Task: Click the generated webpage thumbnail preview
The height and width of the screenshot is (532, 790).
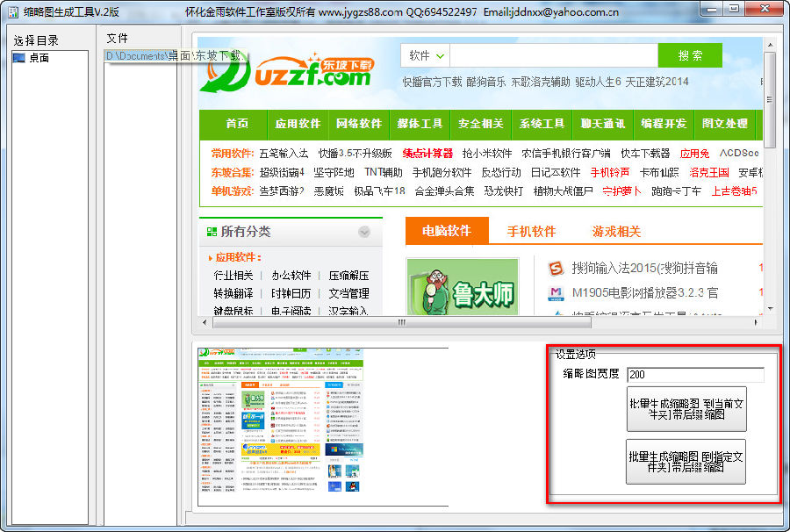Action: [281, 420]
